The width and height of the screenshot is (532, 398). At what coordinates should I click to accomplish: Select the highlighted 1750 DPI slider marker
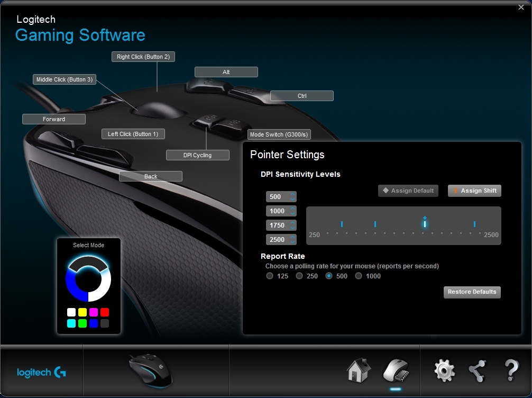[425, 223]
